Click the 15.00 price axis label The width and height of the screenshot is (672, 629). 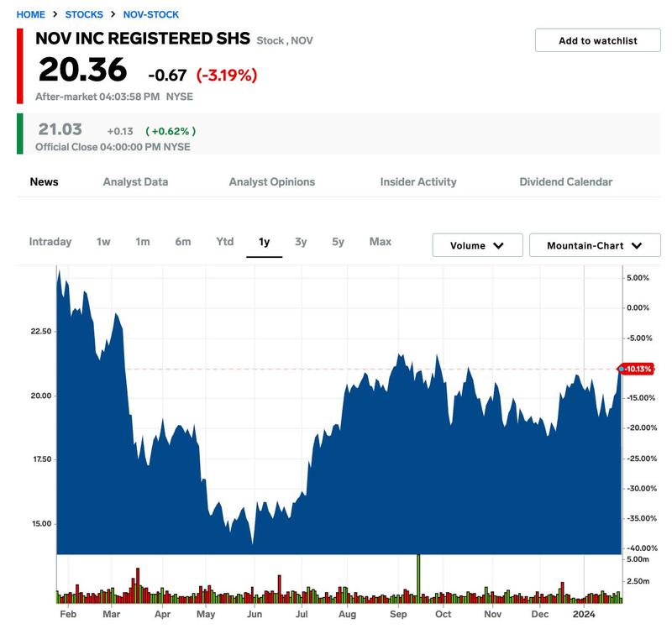tap(41, 523)
